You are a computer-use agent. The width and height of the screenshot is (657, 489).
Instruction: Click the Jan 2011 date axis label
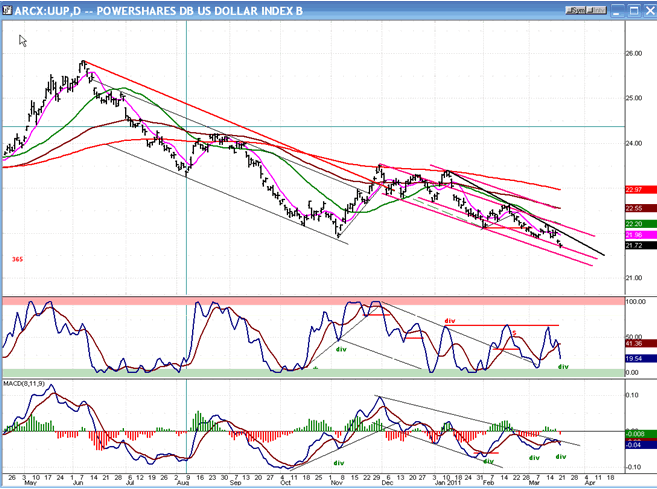[x=448, y=483]
